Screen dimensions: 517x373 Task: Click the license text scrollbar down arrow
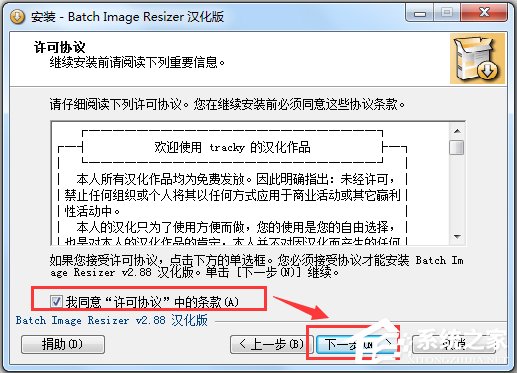pyautogui.click(x=457, y=237)
